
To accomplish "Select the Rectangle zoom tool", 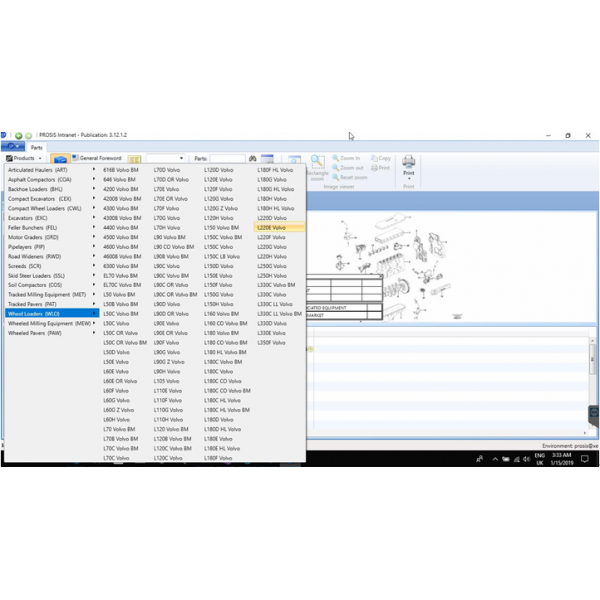I will click(318, 168).
